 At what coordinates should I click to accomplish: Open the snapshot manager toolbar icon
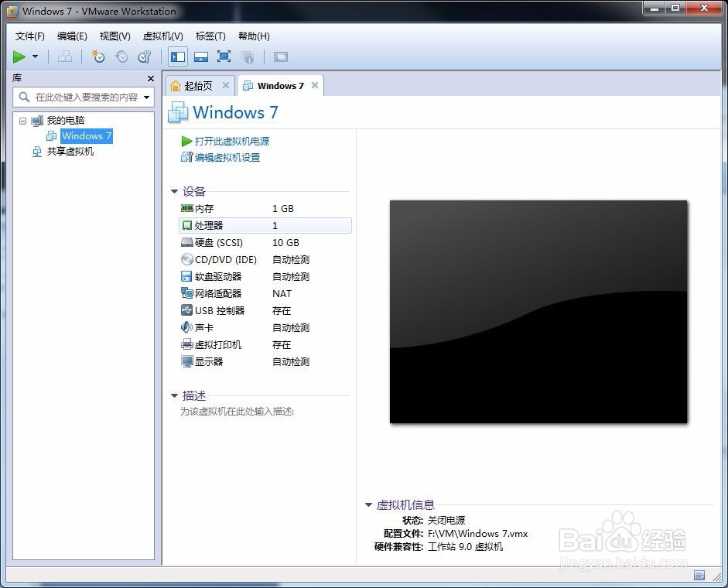(x=145, y=56)
